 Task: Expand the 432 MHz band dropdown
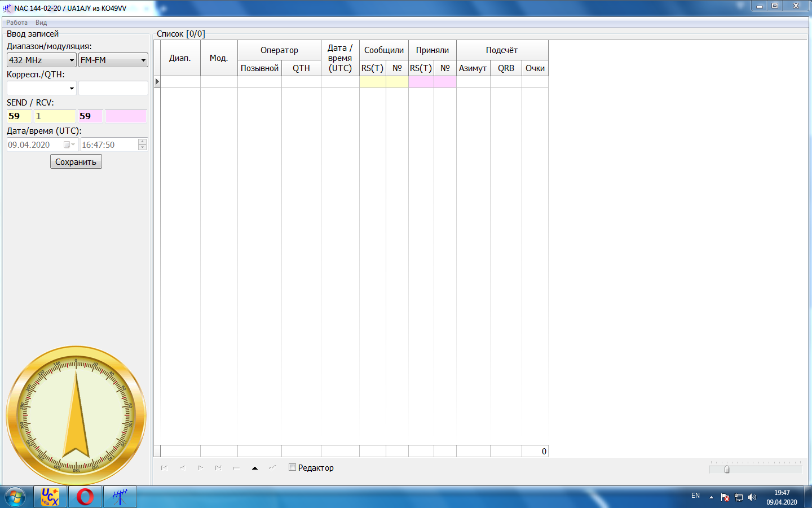pyautogui.click(x=72, y=60)
